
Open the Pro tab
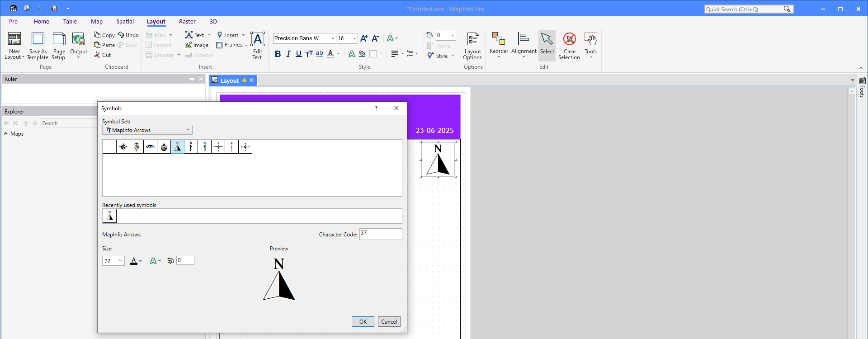(14, 21)
